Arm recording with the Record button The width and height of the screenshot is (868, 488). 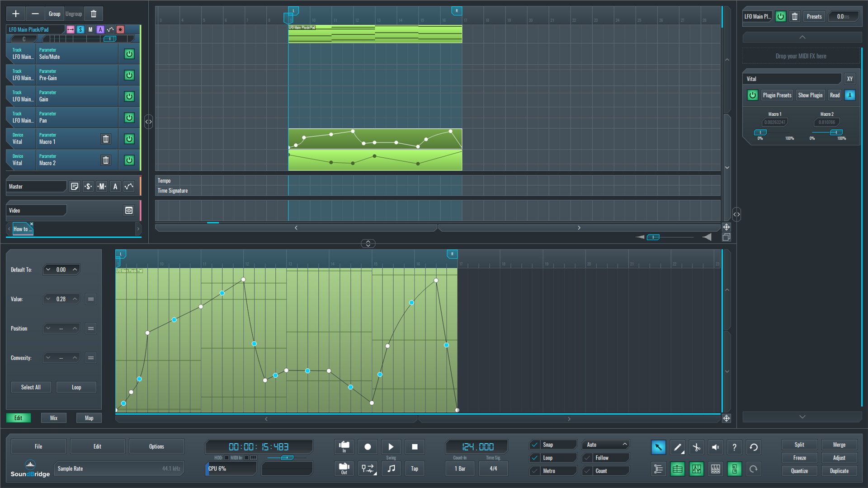[x=368, y=447]
